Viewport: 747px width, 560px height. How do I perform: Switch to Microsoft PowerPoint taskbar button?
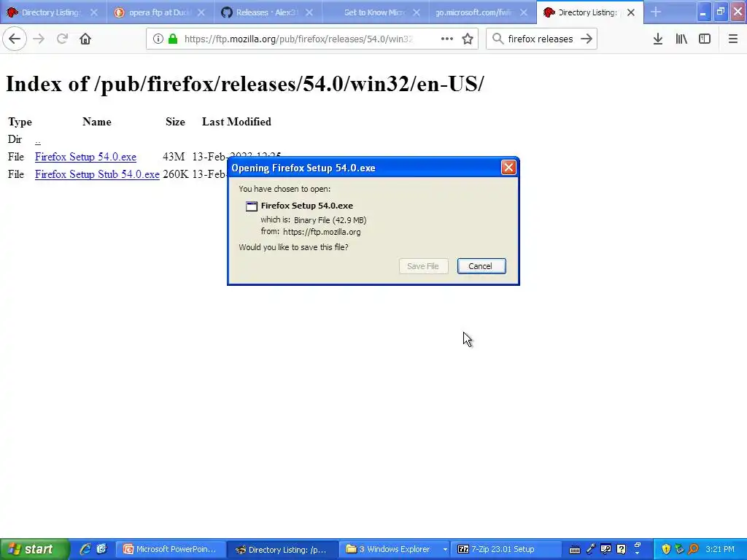point(171,549)
